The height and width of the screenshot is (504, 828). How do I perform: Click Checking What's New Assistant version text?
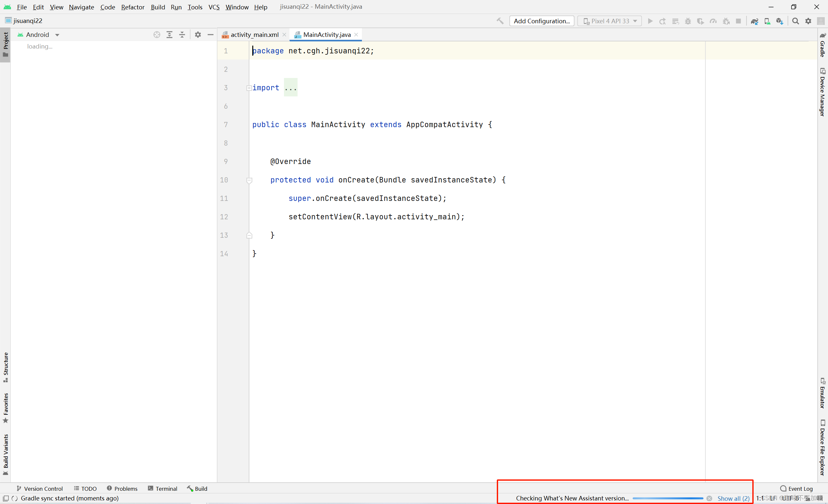coord(572,498)
